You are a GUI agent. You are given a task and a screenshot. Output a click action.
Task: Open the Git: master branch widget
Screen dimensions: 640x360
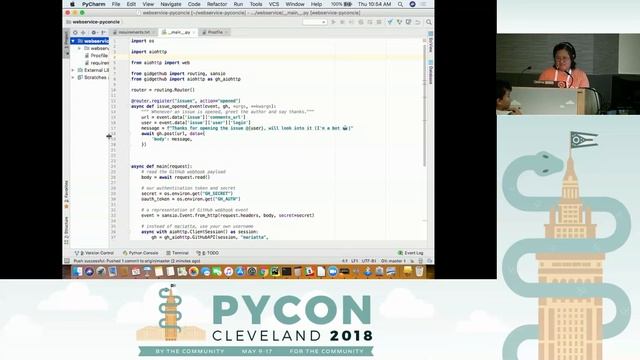click(x=393, y=260)
